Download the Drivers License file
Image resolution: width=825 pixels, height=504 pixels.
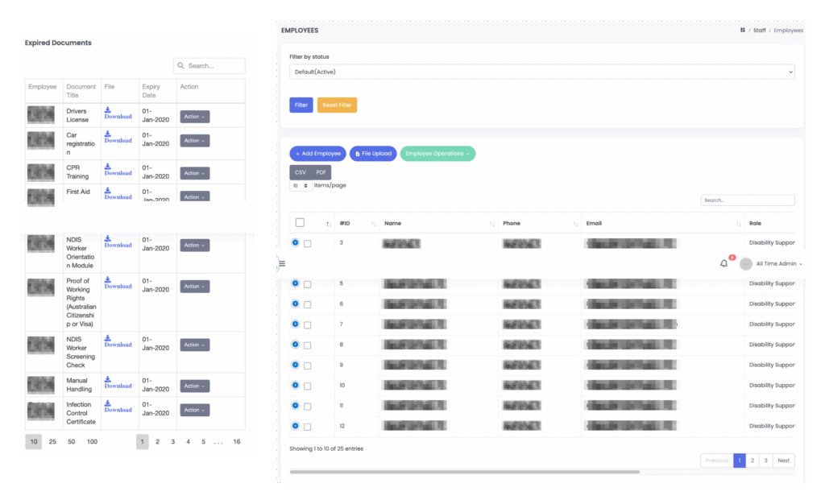coord(118,113)
